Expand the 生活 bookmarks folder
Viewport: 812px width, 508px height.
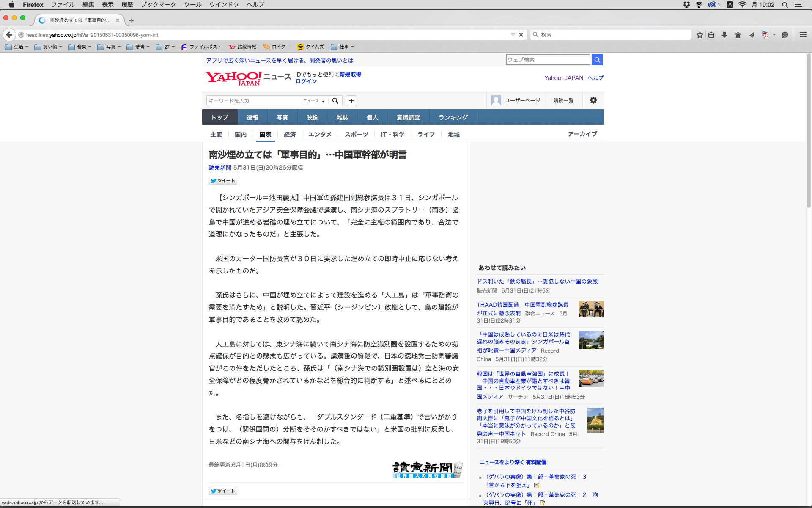(x=17, y=47)
